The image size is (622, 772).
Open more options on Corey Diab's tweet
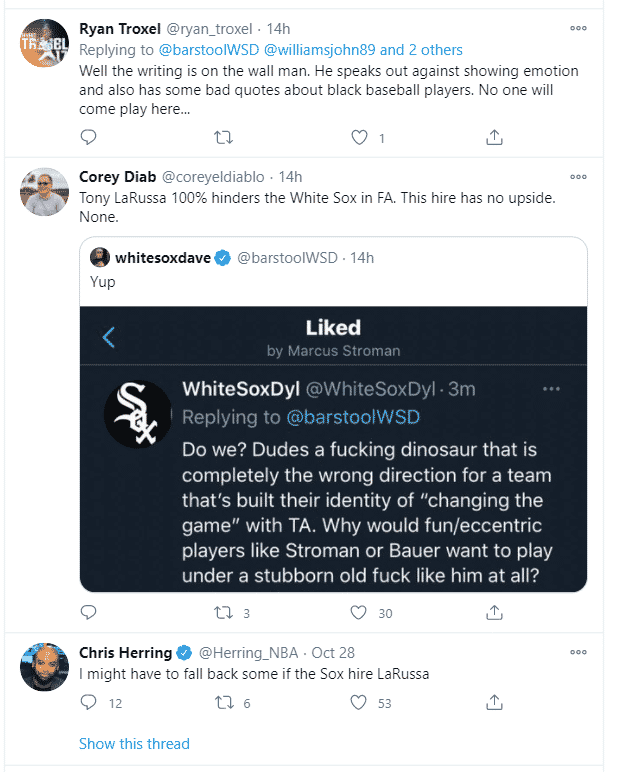click(578, 176)
